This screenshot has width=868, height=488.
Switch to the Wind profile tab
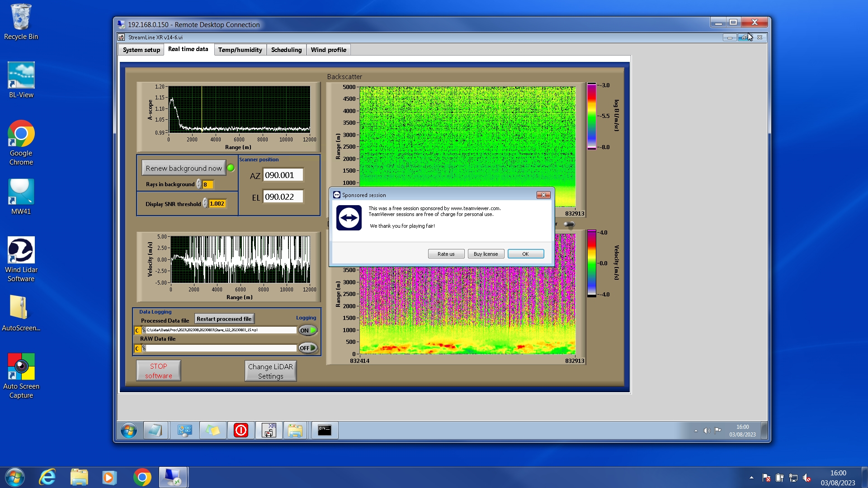click(x=328, y=50)
